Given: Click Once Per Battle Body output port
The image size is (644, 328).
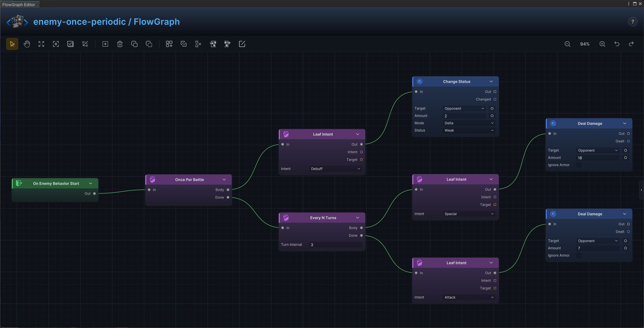Looking at the screenshot, I should pos(228,190).
